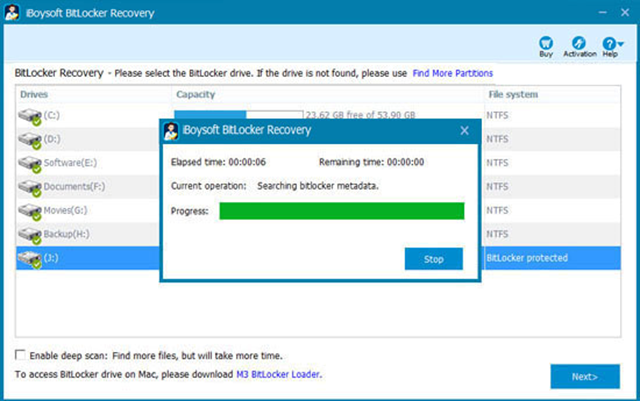The width and height of the screenshot is (640, 401).
Task: Click the '23.62 GB free of 53.90 GB' text
Action: pos(360,115)
